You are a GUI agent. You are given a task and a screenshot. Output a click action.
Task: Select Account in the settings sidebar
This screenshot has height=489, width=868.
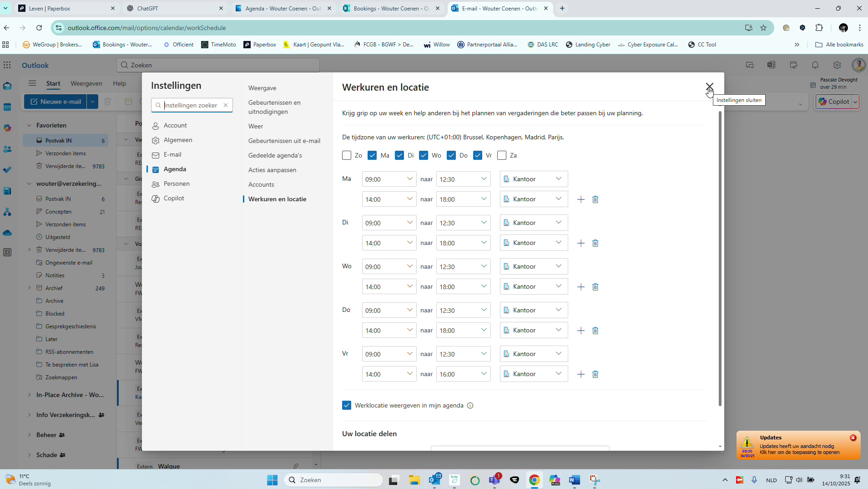tap(175, 125)
